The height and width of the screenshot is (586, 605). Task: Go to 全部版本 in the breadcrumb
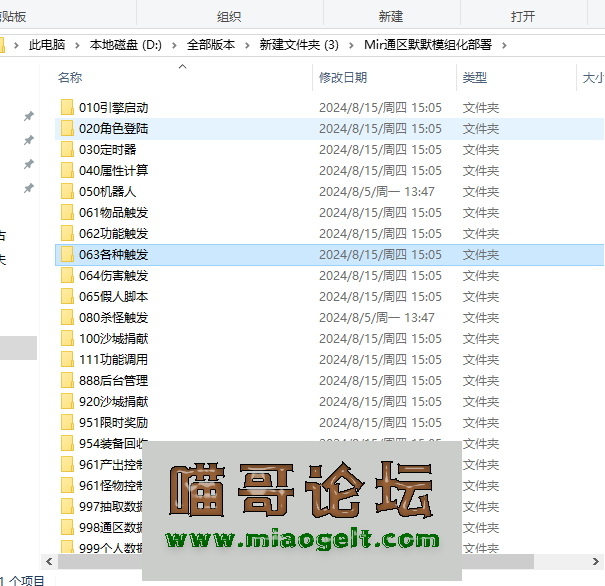pyautogui.click(x=211, y=45)
